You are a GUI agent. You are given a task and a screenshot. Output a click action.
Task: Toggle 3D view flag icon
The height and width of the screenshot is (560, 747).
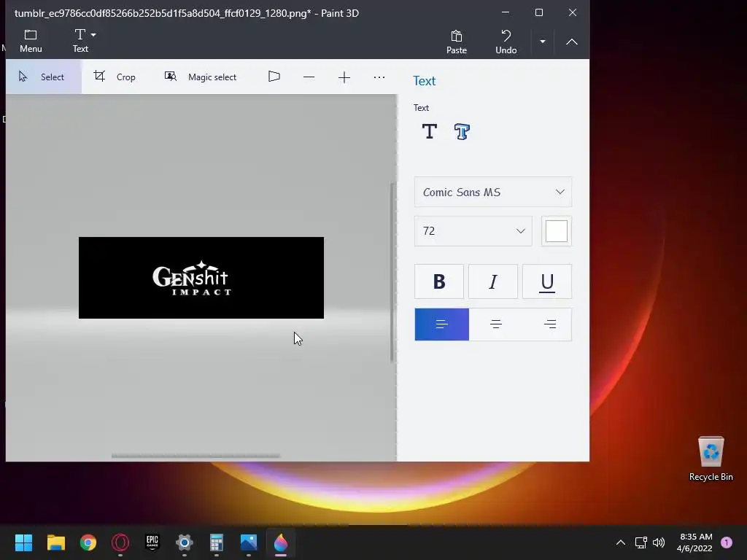point(274,77)
